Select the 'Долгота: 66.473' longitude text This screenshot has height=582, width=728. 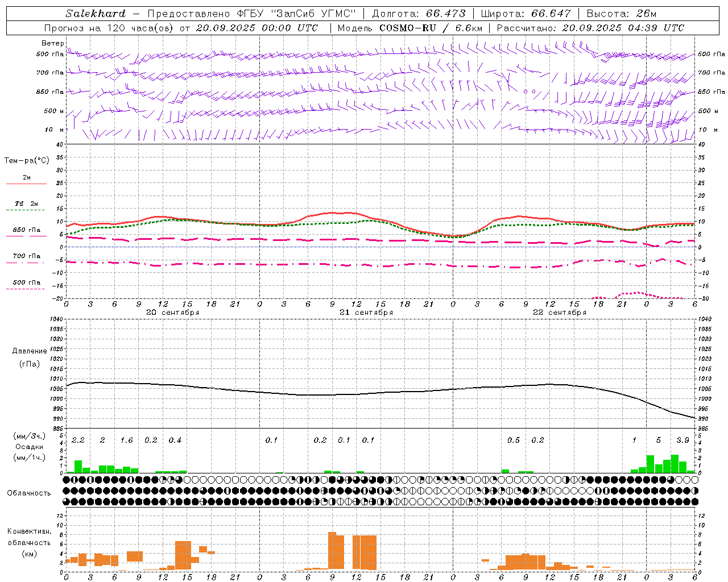coord(419,14)
